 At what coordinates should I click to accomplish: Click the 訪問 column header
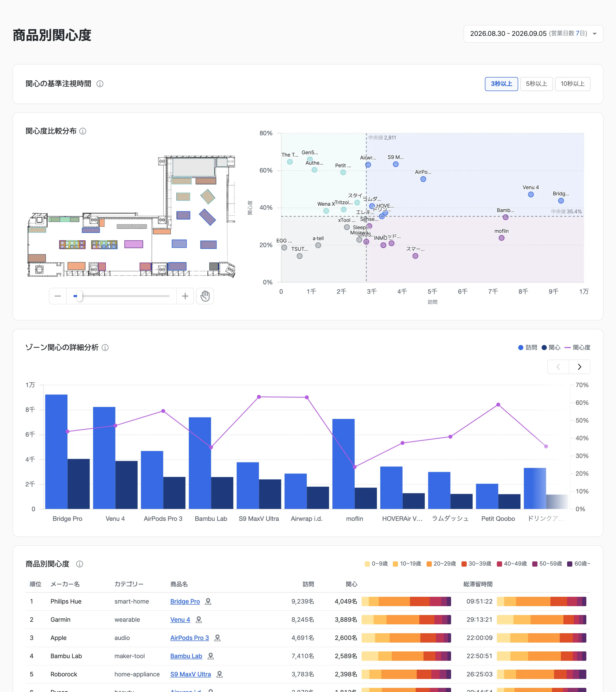tap(308, 584)
